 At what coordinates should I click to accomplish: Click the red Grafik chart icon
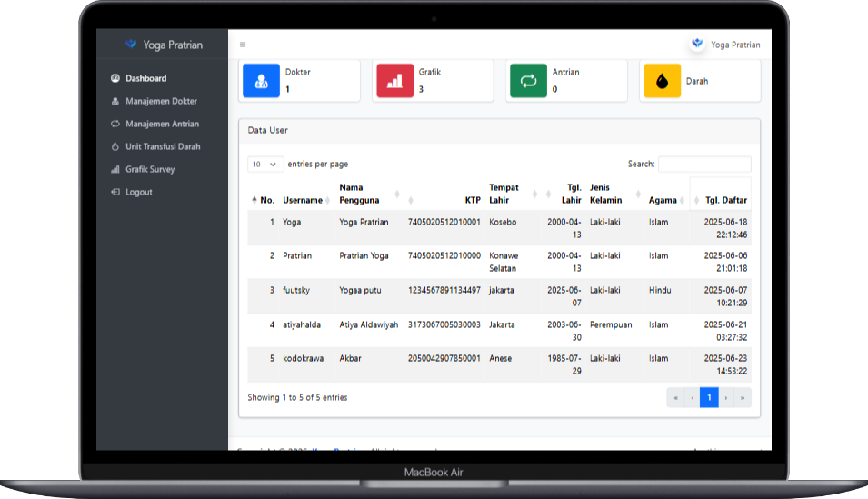pos(394,81)
